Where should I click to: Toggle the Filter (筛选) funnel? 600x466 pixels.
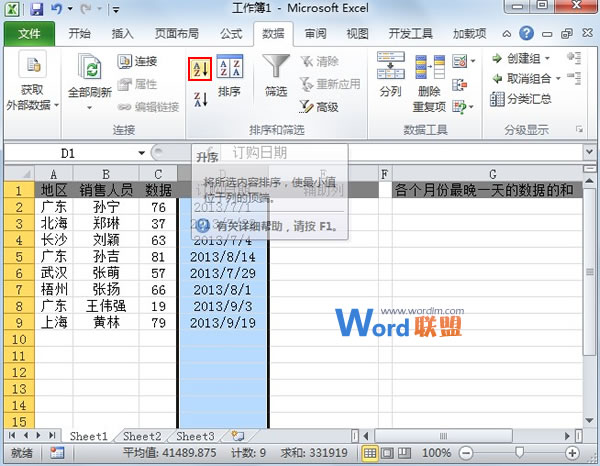click(x=276, y=75)
